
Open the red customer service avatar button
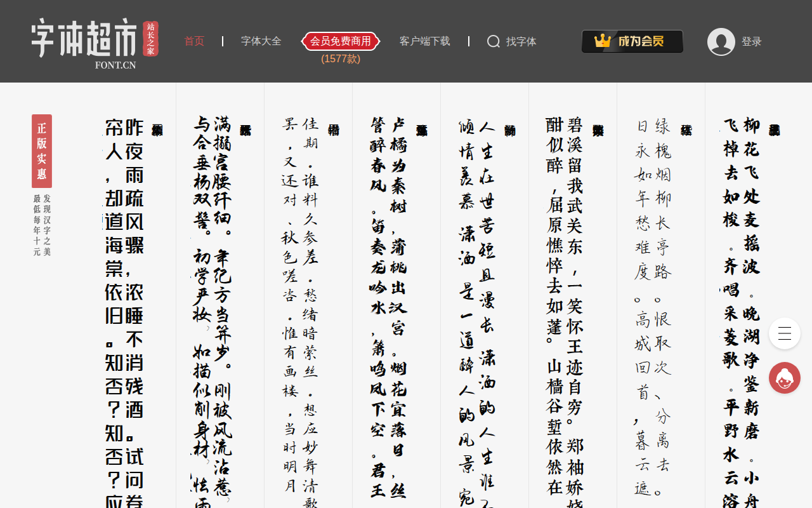[x=785, y=378]
